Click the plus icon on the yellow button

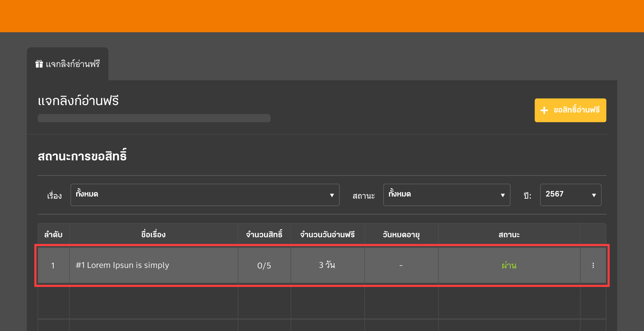coord(544,110)
